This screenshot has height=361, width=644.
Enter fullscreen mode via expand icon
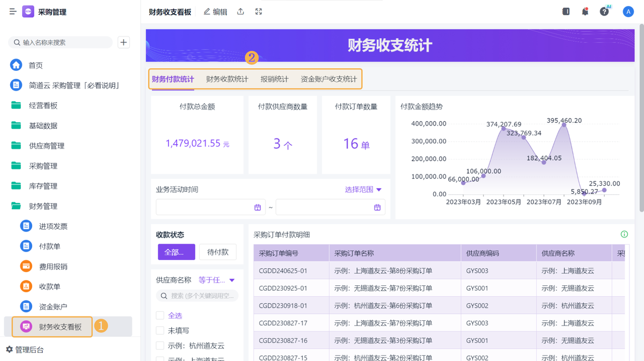click(259, 12)
